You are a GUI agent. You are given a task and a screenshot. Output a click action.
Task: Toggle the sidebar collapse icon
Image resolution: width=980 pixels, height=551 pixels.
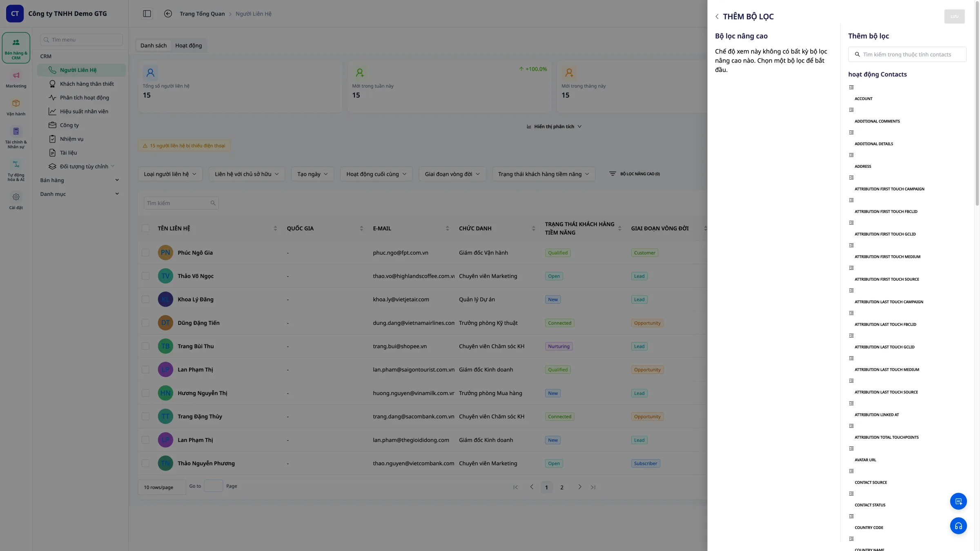pos(147,13)
